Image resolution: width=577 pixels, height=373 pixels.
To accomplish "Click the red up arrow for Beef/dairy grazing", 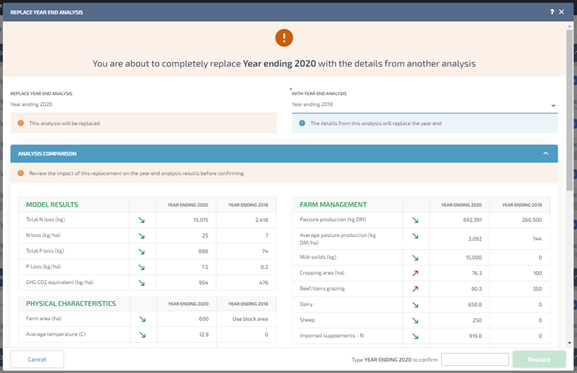I will click(x=415, y=289).
